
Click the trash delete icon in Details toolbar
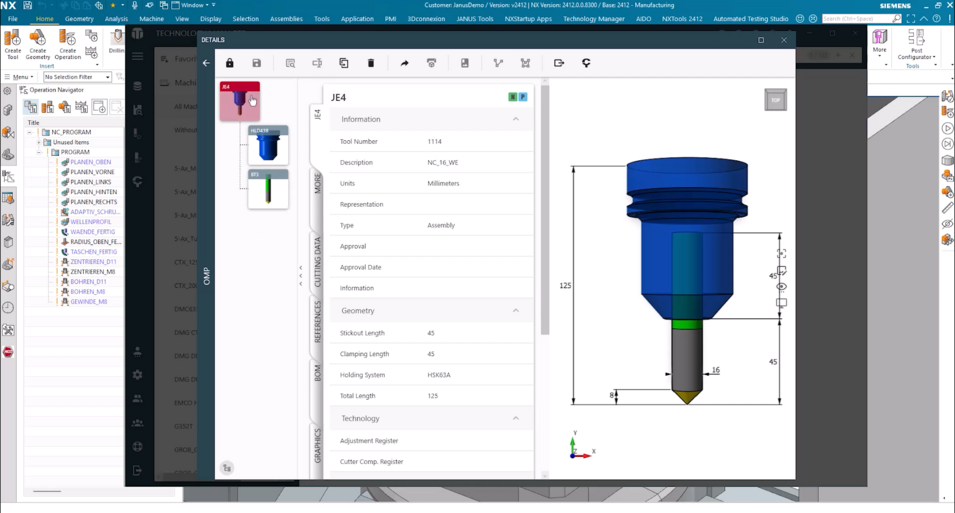(x=370, y=63)
